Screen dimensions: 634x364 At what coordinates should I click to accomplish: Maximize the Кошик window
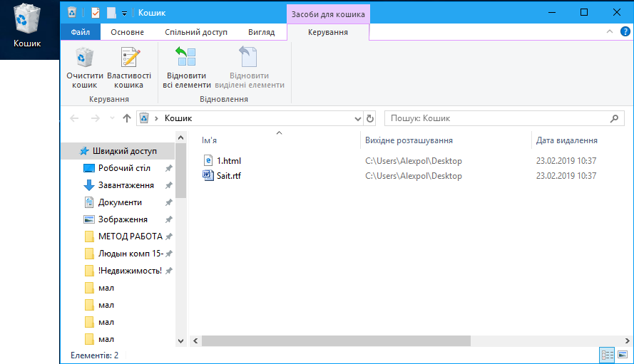point(584,13)
